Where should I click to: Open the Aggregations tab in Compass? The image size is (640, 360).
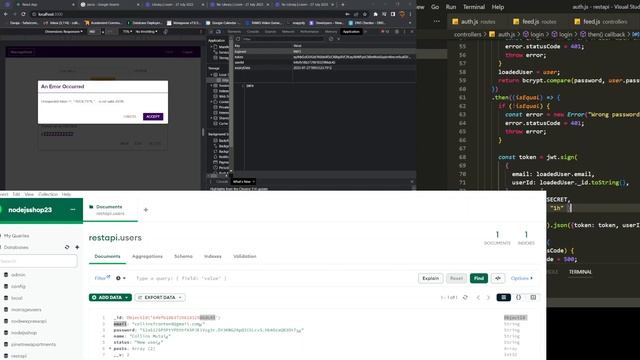click(147, 256)
